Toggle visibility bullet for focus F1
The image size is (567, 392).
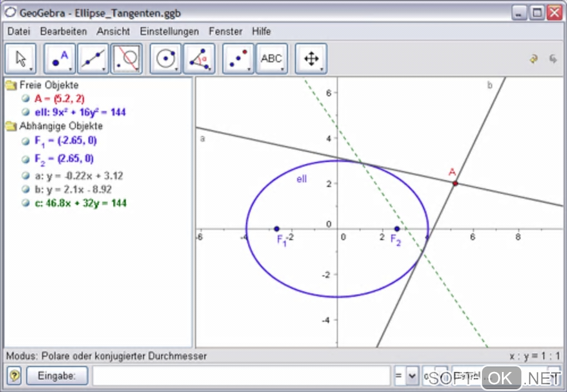click(26, 141)
